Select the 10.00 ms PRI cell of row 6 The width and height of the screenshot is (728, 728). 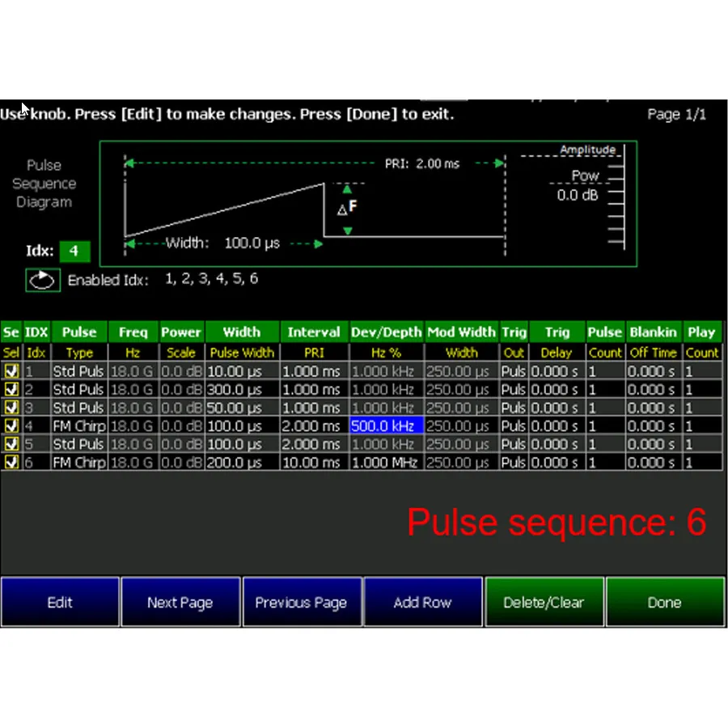[313, 462]
